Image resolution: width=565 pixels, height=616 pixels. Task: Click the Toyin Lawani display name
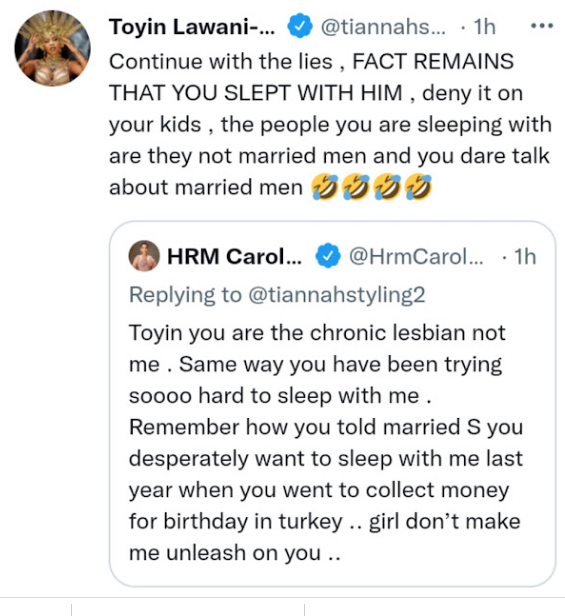pos(192,27)
